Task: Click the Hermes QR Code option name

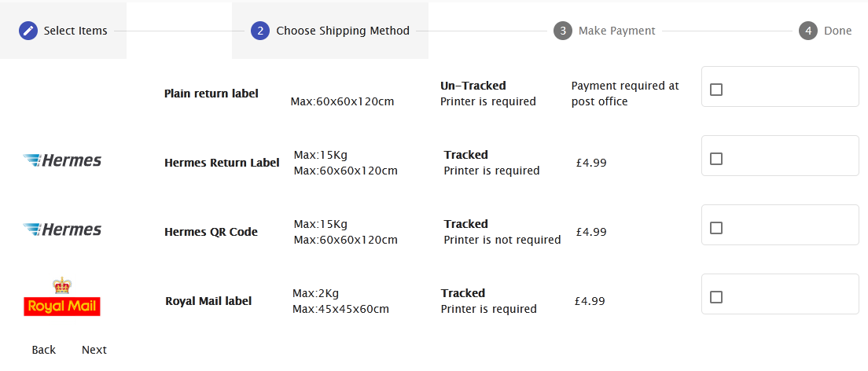Action: [211, 232]
